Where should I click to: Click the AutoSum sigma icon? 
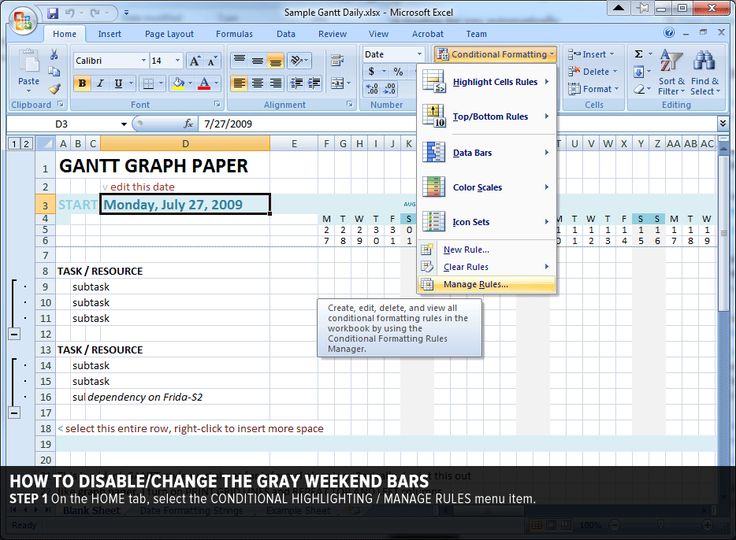[639, 54]
